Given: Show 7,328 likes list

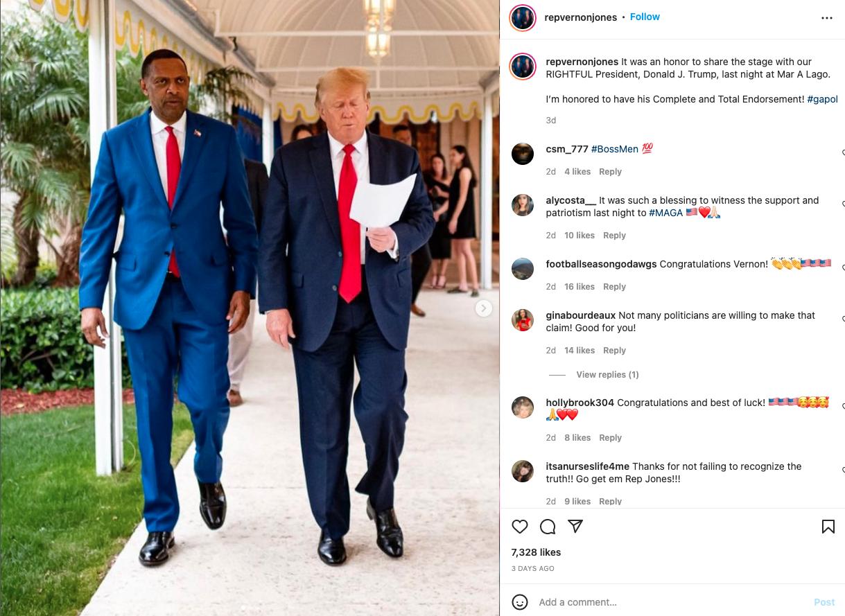Looking at the screenshot, I should (x=536, y=552).
